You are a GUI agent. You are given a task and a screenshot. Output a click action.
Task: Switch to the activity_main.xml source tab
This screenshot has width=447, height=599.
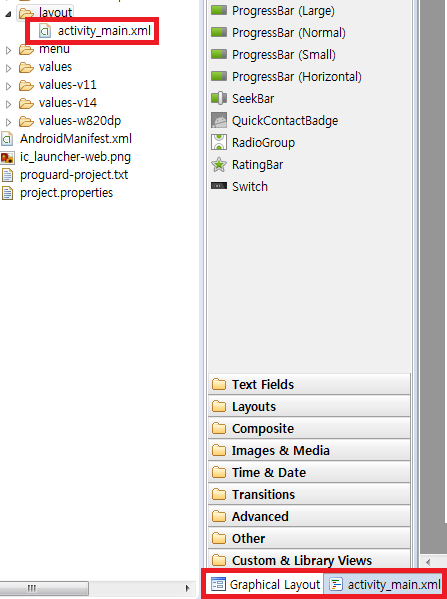tap(384, 584)
